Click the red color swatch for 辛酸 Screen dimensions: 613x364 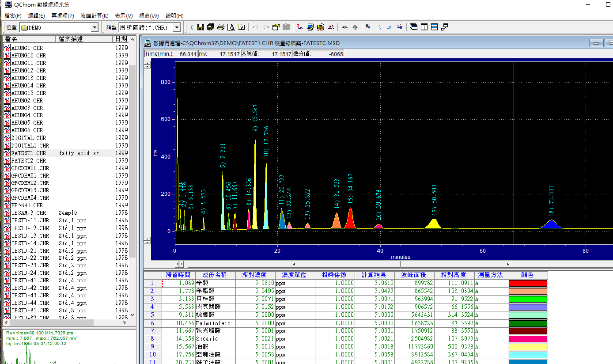tap(528, 283)
